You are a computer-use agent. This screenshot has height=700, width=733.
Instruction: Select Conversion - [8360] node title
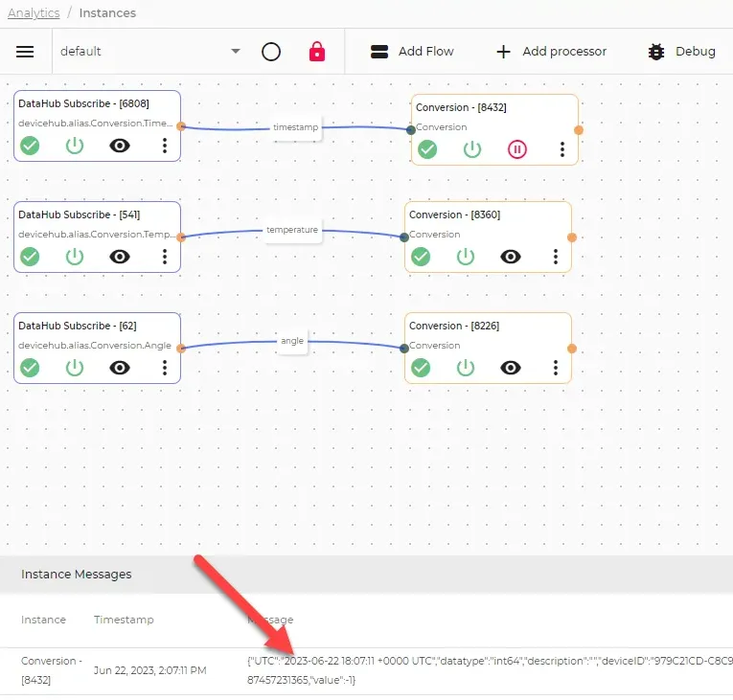pos(454,215)
